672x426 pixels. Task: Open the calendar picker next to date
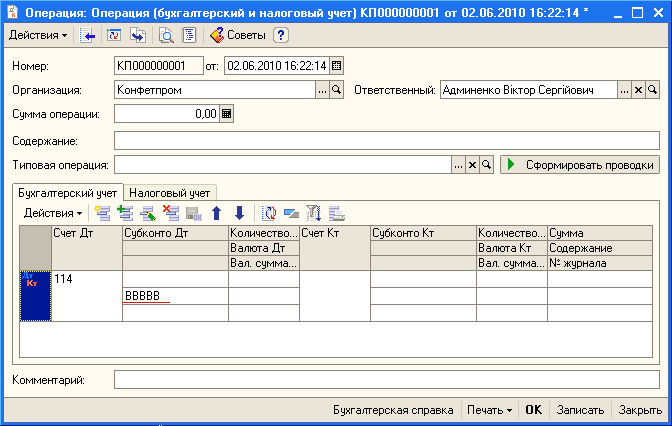tap(336, 66)
